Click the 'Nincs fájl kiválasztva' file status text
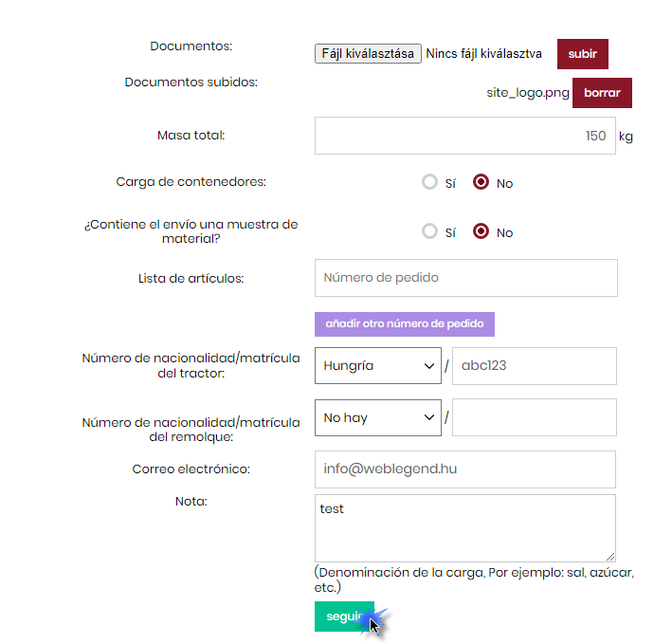Image resolution: width=672 pixels, height=644 pixels. pyautogui.click(x=483, y=54)
